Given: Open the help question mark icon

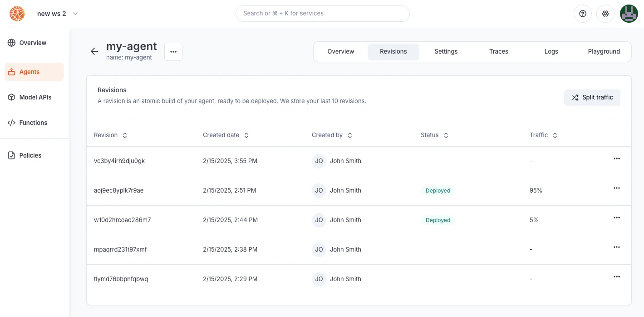Looking at the screenshot, I should pyautogui.click(x=583, y=14).
